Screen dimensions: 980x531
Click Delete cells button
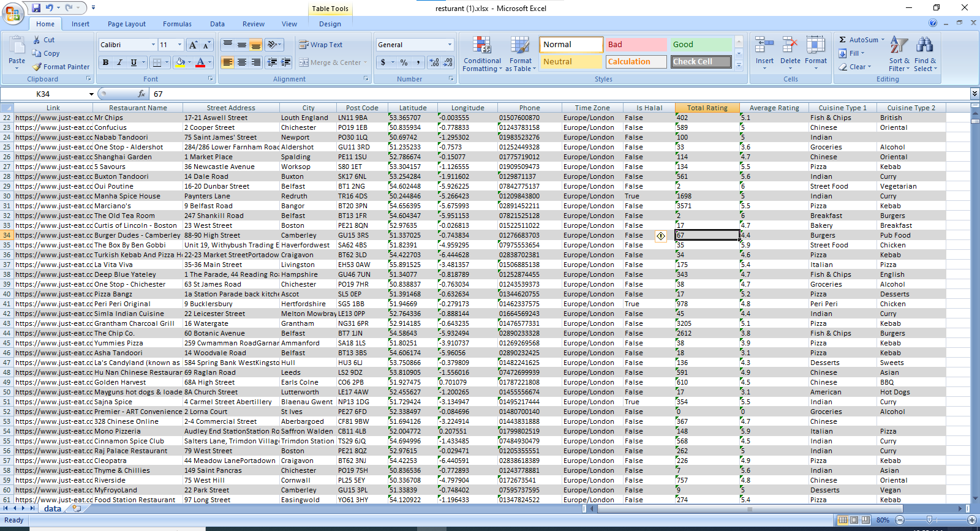tap(790, 51)
